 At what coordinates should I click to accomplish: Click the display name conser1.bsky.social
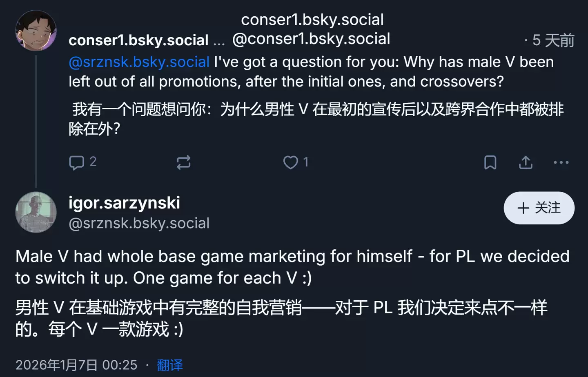coord(139,40)
